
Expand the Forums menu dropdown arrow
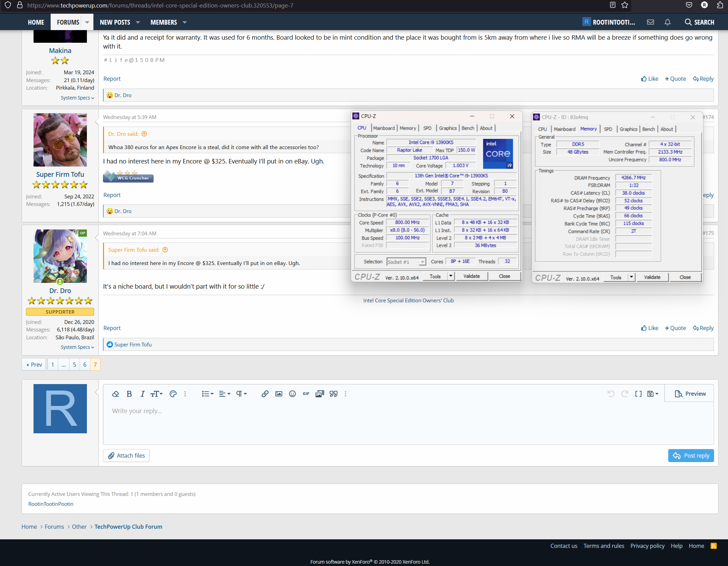tap(87, 22)
